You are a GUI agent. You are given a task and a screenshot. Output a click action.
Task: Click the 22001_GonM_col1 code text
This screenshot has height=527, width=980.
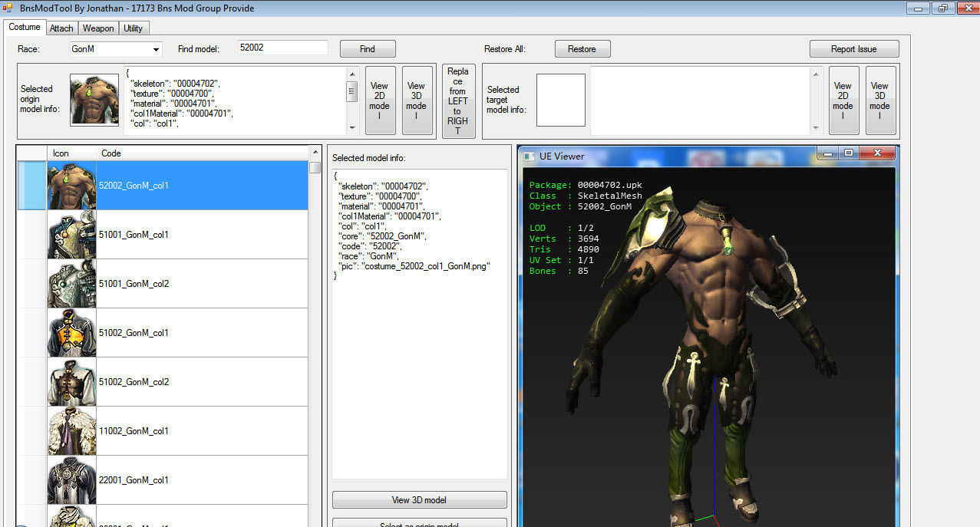point(134,480)
